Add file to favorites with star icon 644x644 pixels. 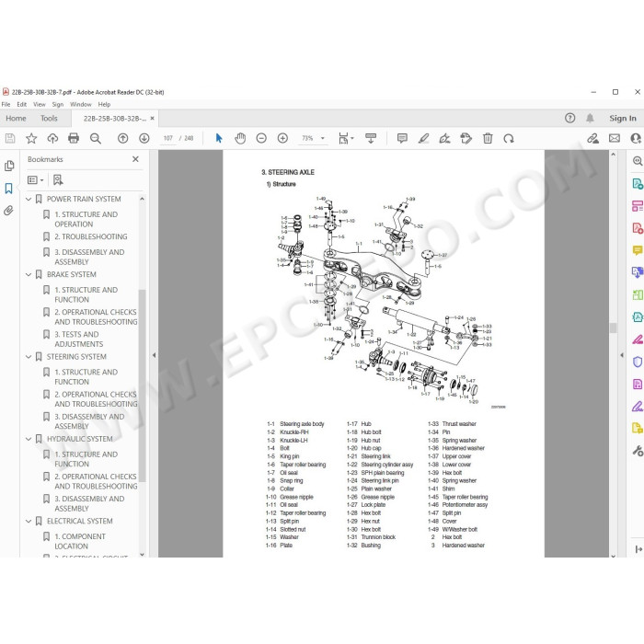31,138
